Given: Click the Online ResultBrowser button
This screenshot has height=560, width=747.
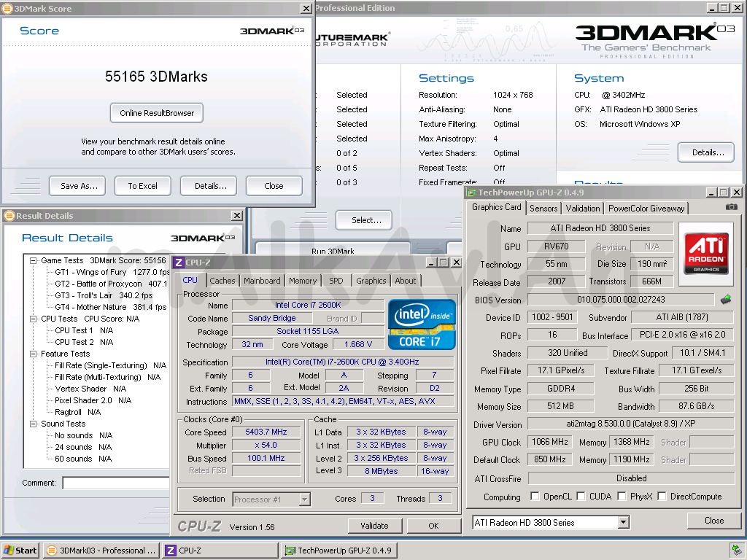Looking at the screenshot, I should 157,113.
